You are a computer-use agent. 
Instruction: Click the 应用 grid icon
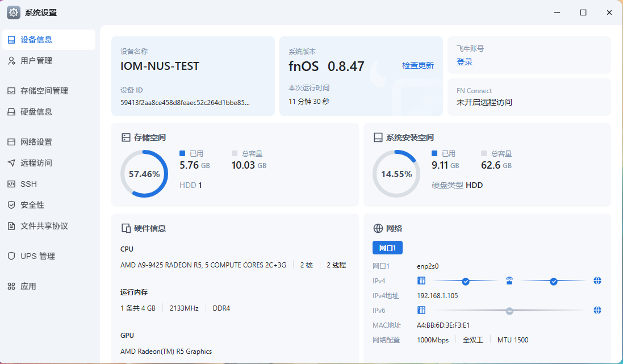click(11, 286)
